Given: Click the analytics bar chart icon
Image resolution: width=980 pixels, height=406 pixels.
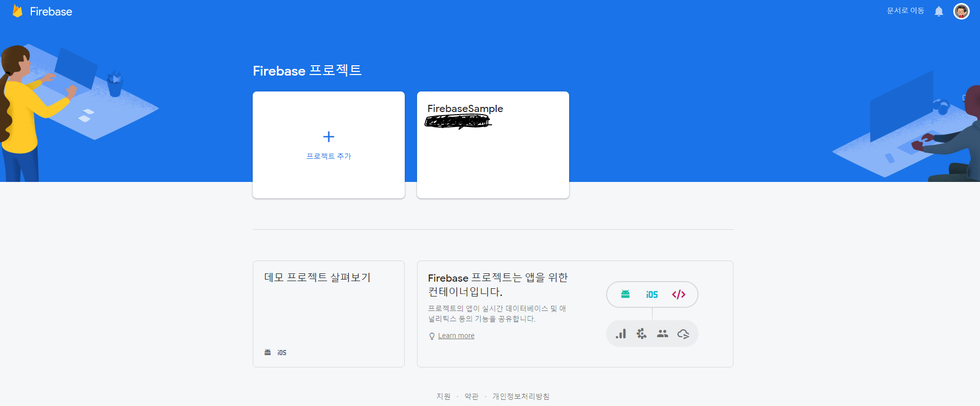Looking at the screenshot, I should click(x=621, y=334).
